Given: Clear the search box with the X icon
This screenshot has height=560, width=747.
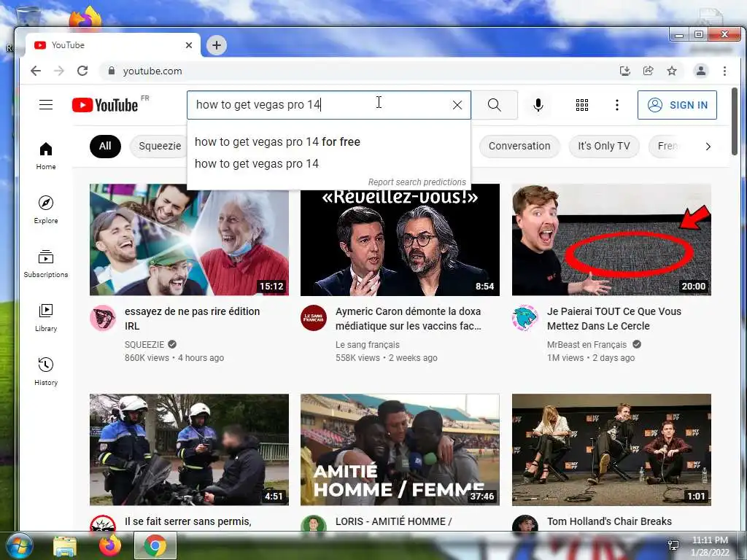Looking at the screenshot, I should [x=457, y=105].
